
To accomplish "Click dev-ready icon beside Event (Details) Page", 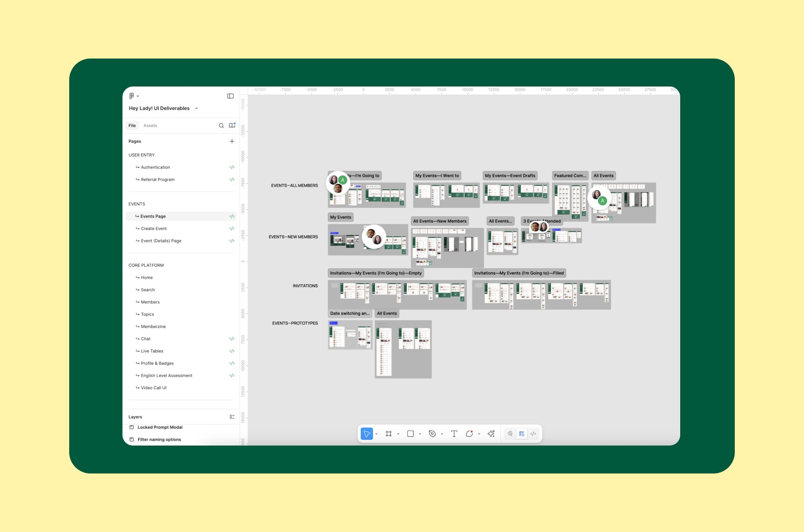I will [232, 241].
